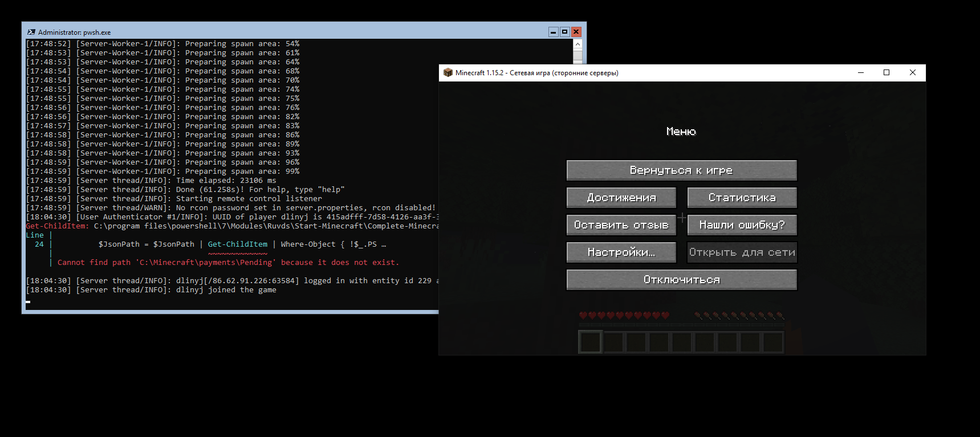Click 'Вернуться к игре' button
Image resolution: width=980 pixels, height=437 pixels.
pos(681,170)
